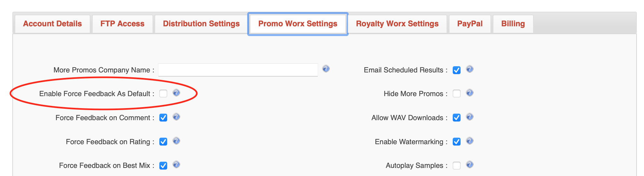
Task: Click help icon beside More Promos Company Name
Action: [x=326, y=69]
